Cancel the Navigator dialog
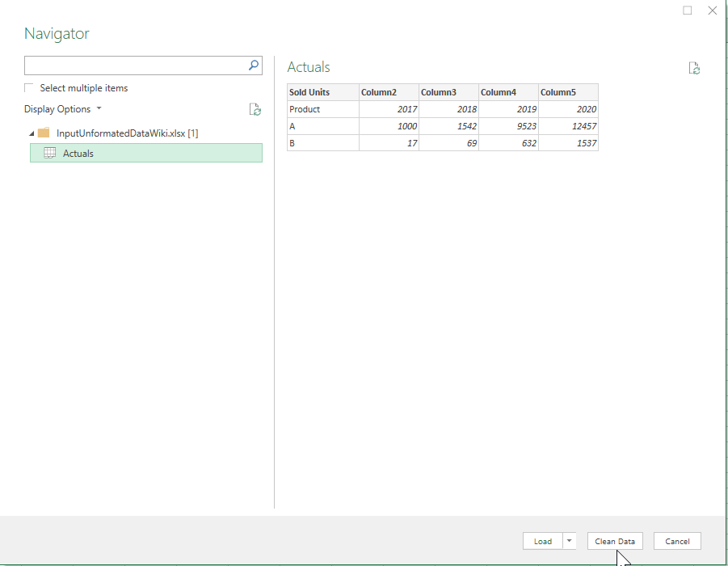 coord(677,541)
